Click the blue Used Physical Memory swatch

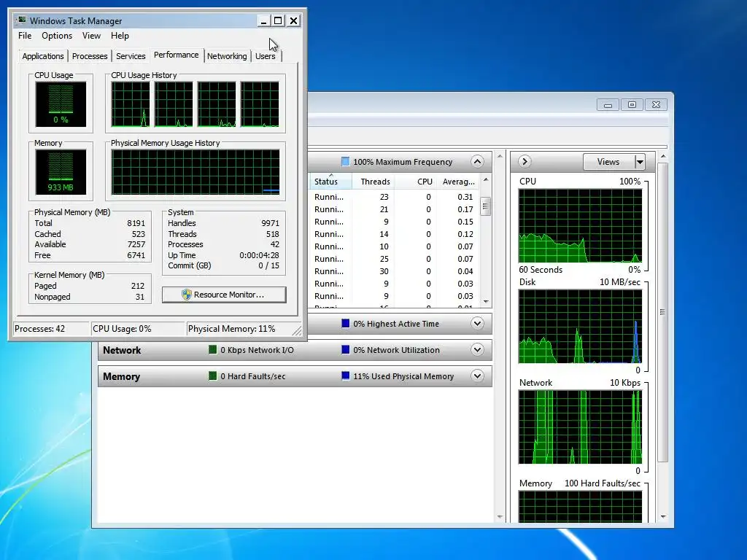pyautogui.click(x=346, y=376)
